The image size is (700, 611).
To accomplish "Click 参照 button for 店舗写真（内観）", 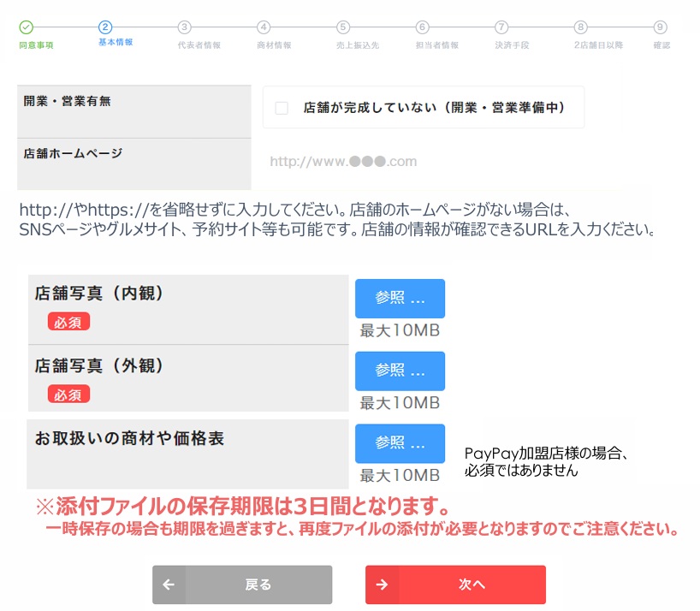I will click(x=400, y=298).
